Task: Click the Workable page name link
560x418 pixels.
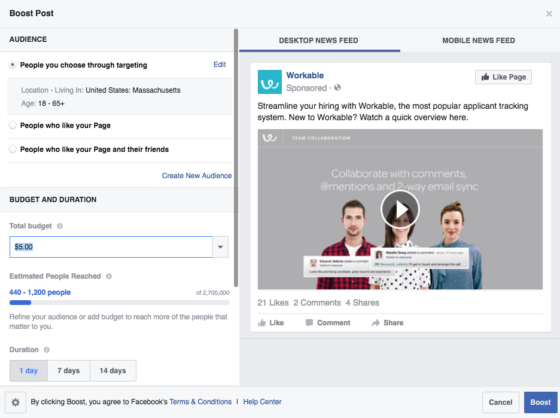Action: [305, 75]
